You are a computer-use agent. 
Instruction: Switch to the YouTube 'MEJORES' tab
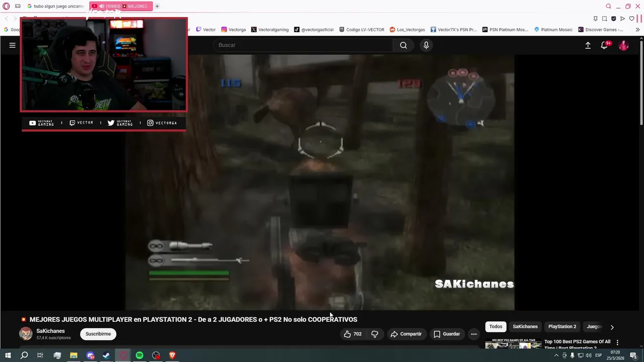[120, 6]
